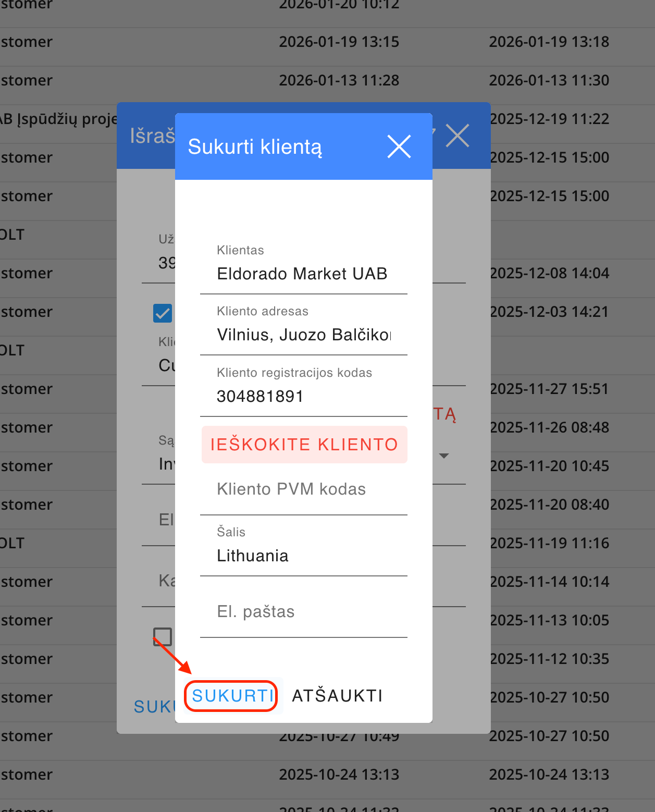Select the 2025-10-24 13:13 table row
655x812 pixels.
coord(339,774)
